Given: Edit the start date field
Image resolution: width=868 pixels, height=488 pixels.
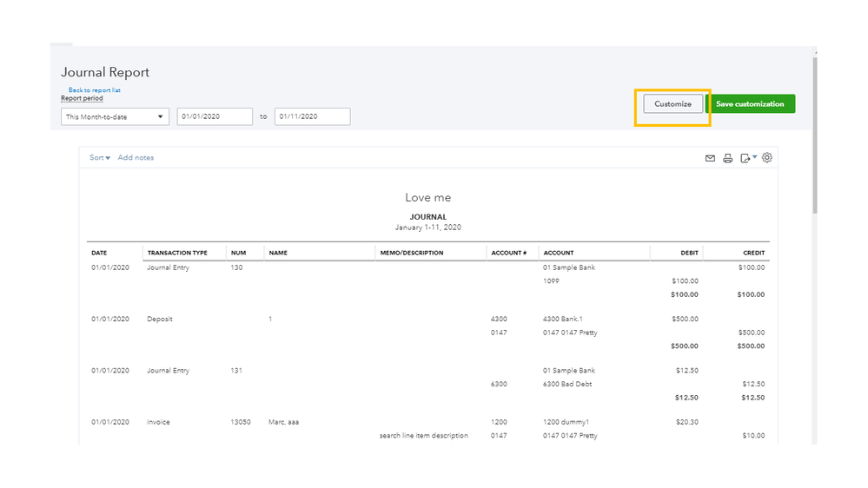Looking at the screenshot, I should click(x=215, y=116).
